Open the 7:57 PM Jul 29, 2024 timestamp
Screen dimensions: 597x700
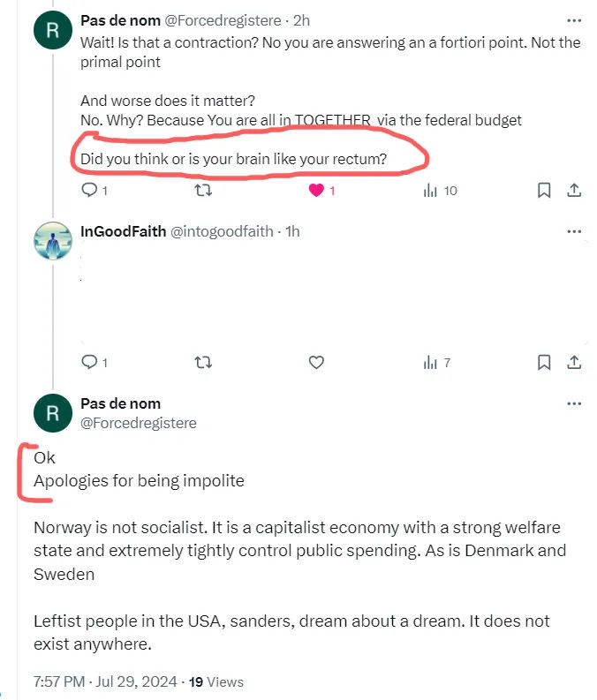point(105,681)
